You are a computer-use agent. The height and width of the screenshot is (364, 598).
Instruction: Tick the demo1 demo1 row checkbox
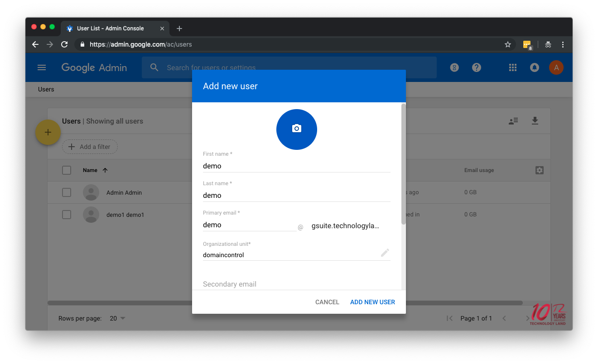(67, 215)
